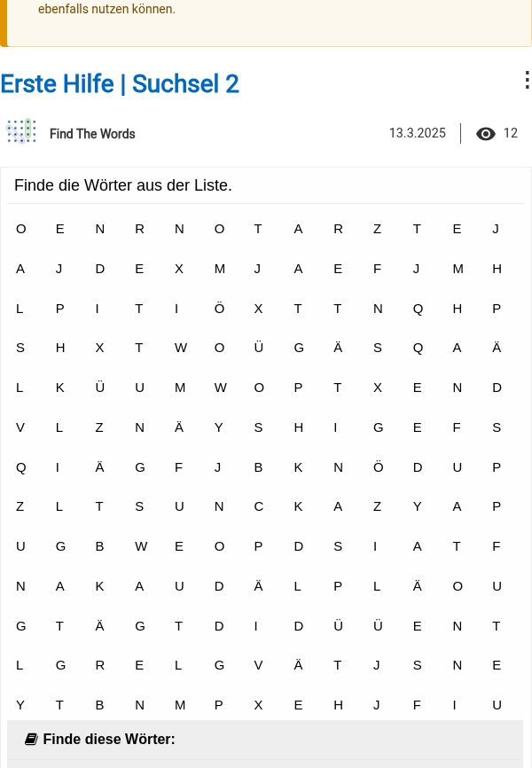
Task: Select the letter C in the grid
Action: (259, 506)
